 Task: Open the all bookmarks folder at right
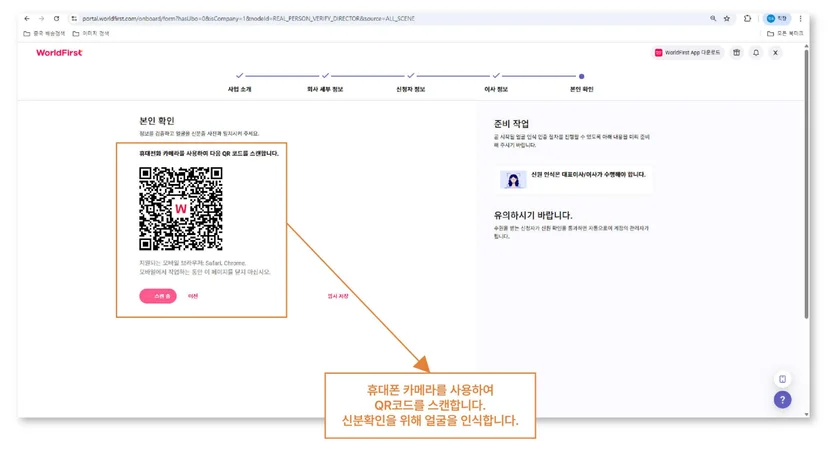[x=785, y=33]
